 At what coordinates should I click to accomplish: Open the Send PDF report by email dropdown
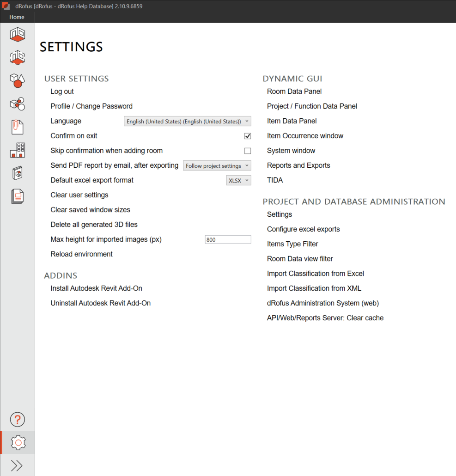point(217,166)
